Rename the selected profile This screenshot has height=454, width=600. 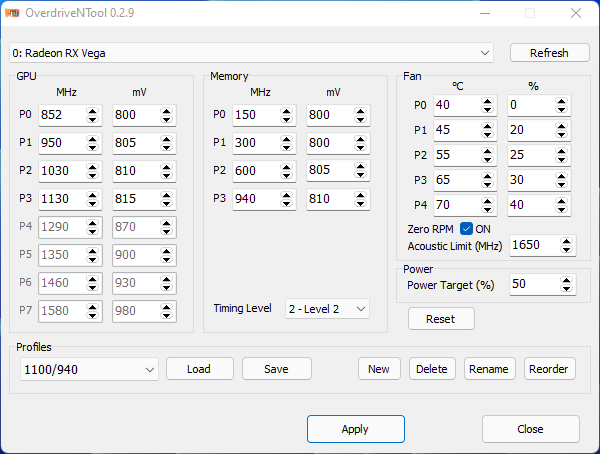tap(489, 369)
